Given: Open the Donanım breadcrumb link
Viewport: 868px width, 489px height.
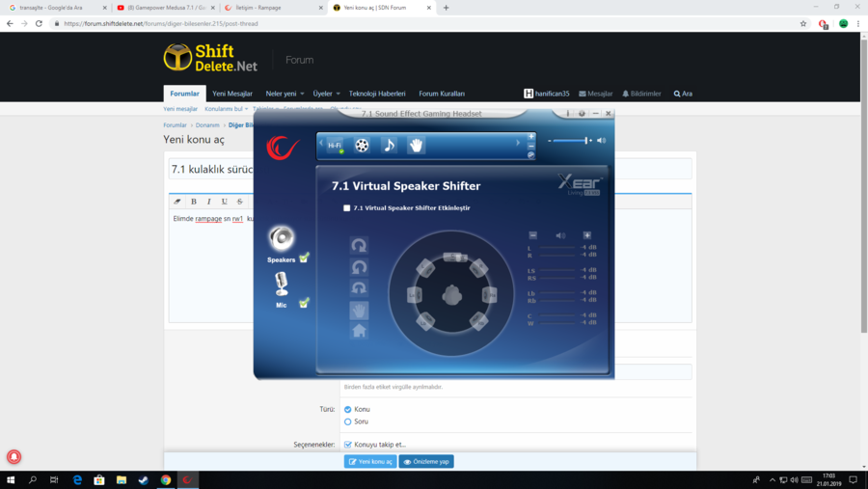Looking at the screenshot, I should [x=207, y=125].
